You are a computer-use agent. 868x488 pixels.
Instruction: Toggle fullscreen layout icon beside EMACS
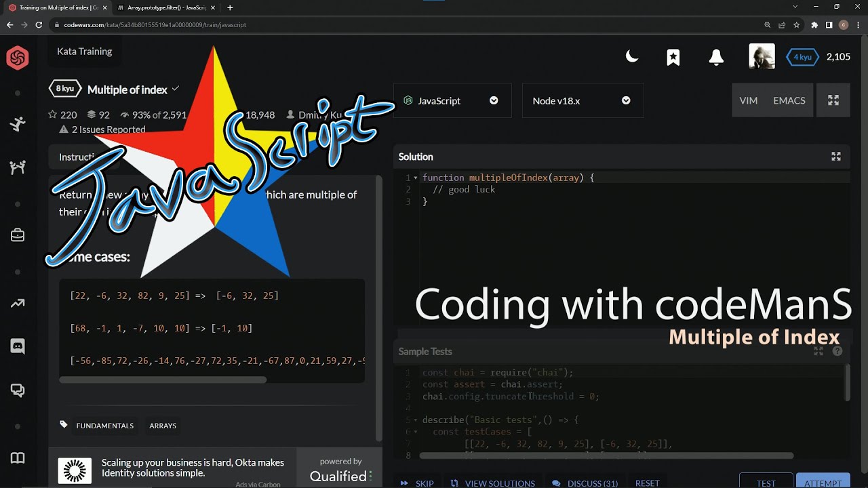click(833, 100)
